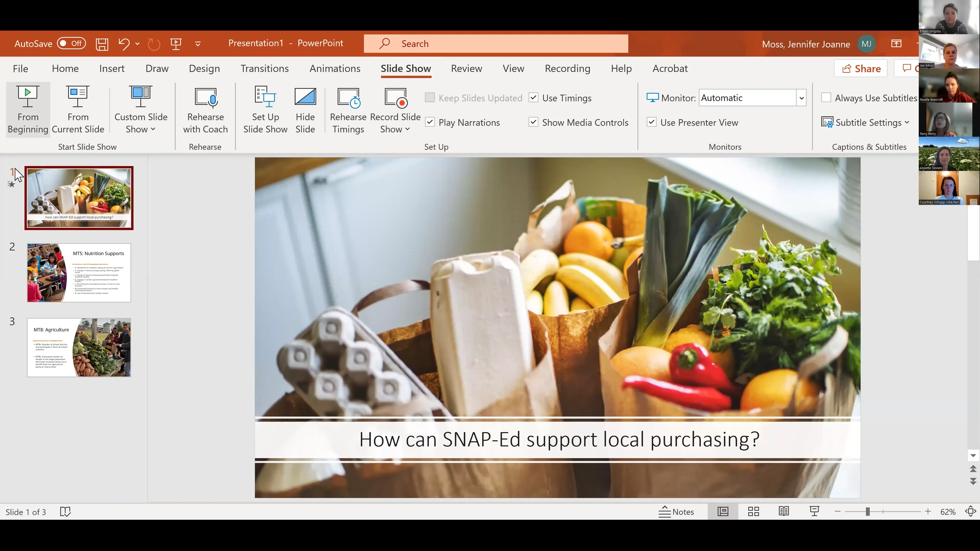Adjust the zoom slider

(x=868, y=511)
